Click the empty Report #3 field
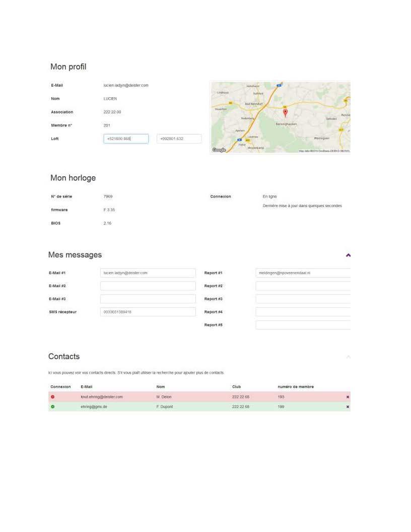The height and width of the screenshot is (532, 411). pos(303,299)
